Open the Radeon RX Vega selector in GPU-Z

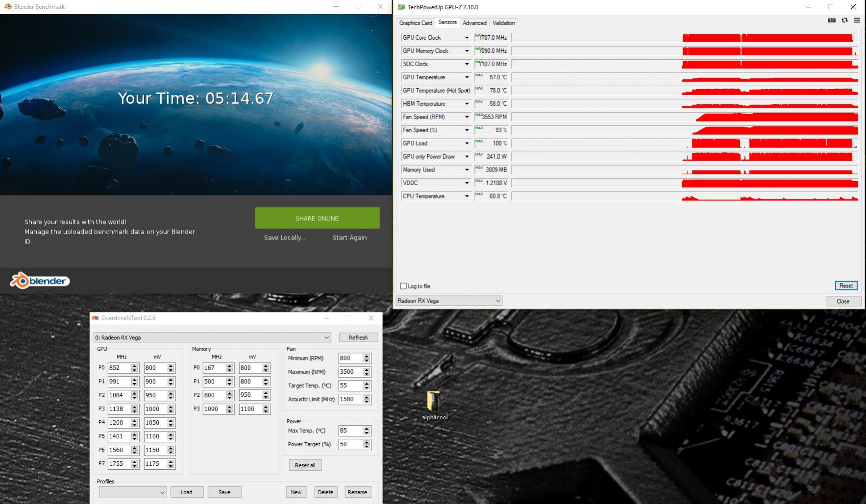click(449, 301)
